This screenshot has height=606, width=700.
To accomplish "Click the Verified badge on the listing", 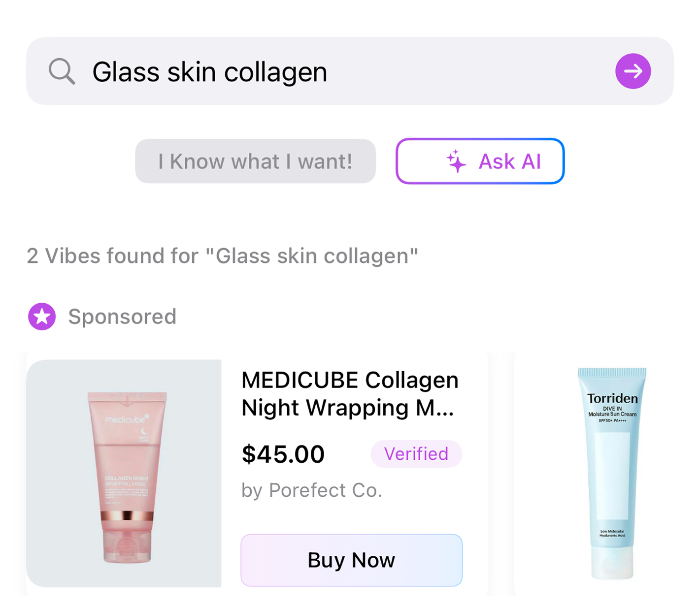I will (416, 454).
